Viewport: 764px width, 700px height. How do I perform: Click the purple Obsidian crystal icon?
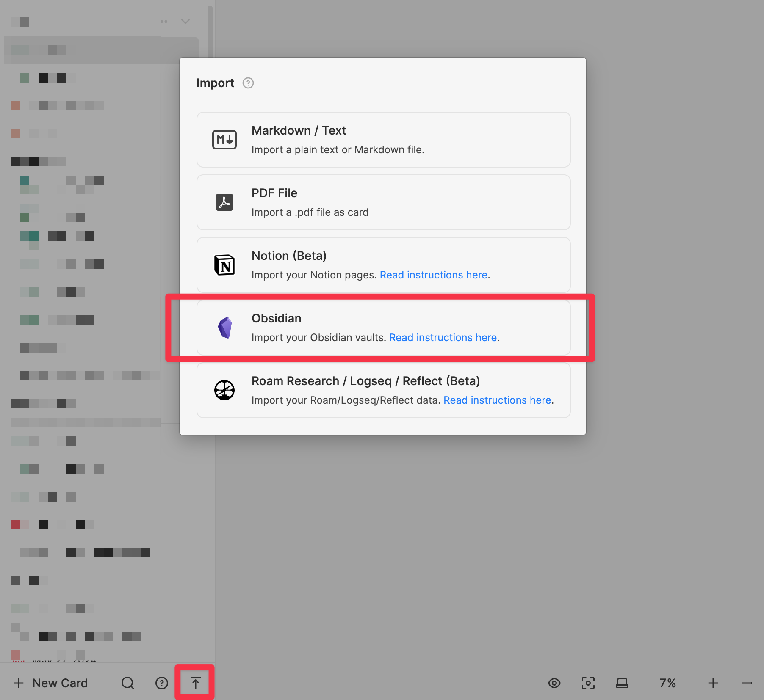[x=225, y=328]
